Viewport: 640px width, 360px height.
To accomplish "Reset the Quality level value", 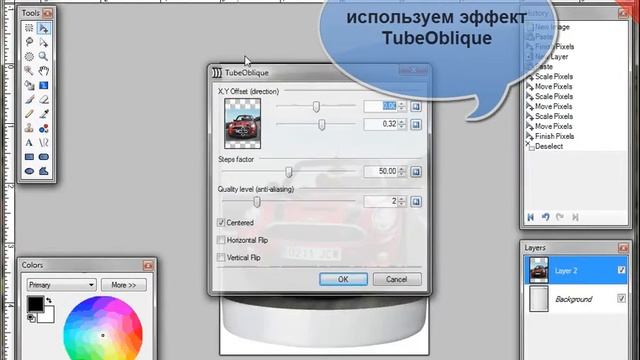I will [x=416, y=201].
